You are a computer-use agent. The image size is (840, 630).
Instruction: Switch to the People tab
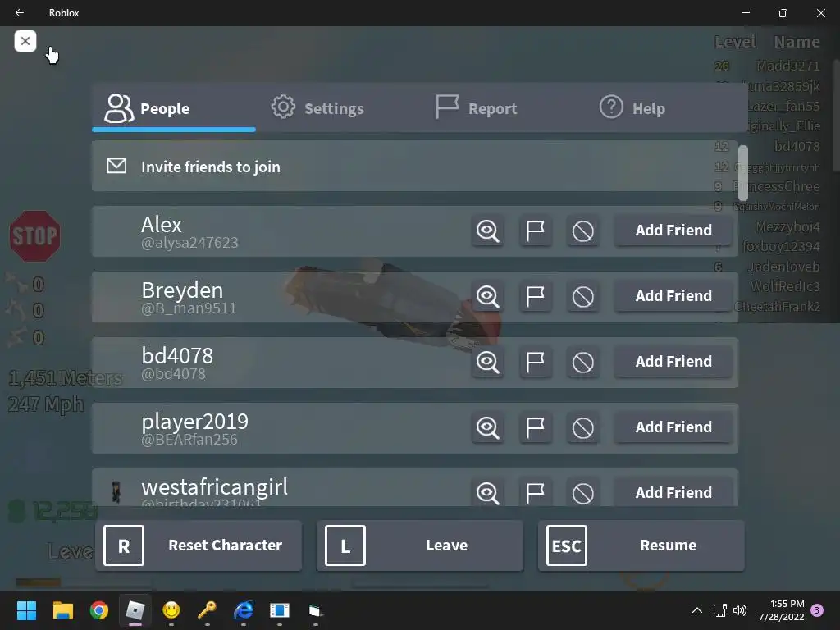174,108
